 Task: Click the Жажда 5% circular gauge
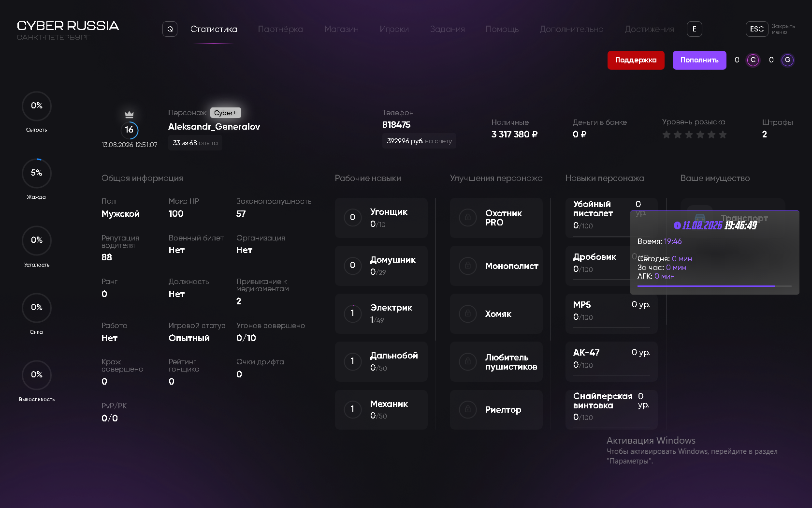point(37,173)
